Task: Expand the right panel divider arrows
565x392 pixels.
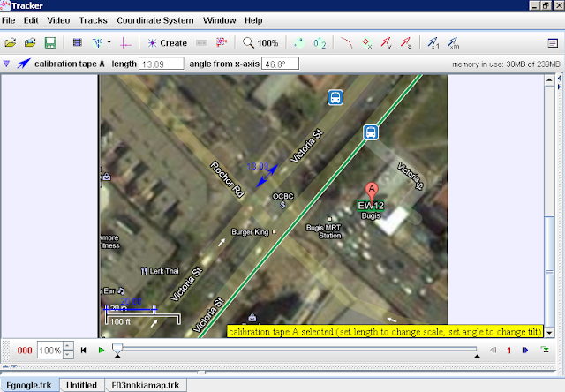Action: 559,82
